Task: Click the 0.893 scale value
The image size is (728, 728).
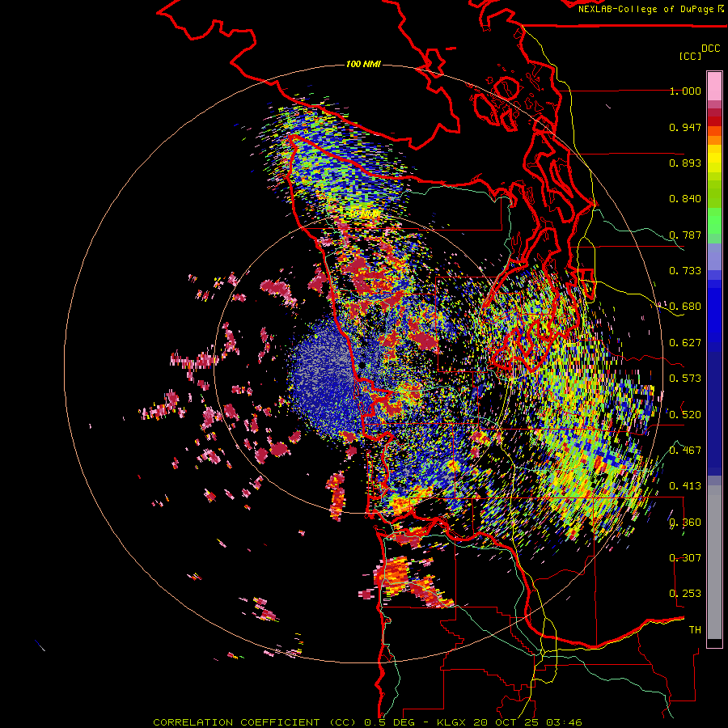Action: point(685,163)
